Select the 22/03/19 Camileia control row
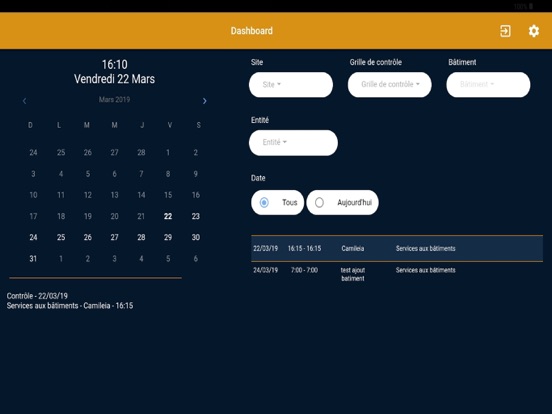The height and width of the screenshot is (414, 552). click(x=397, y=248)
